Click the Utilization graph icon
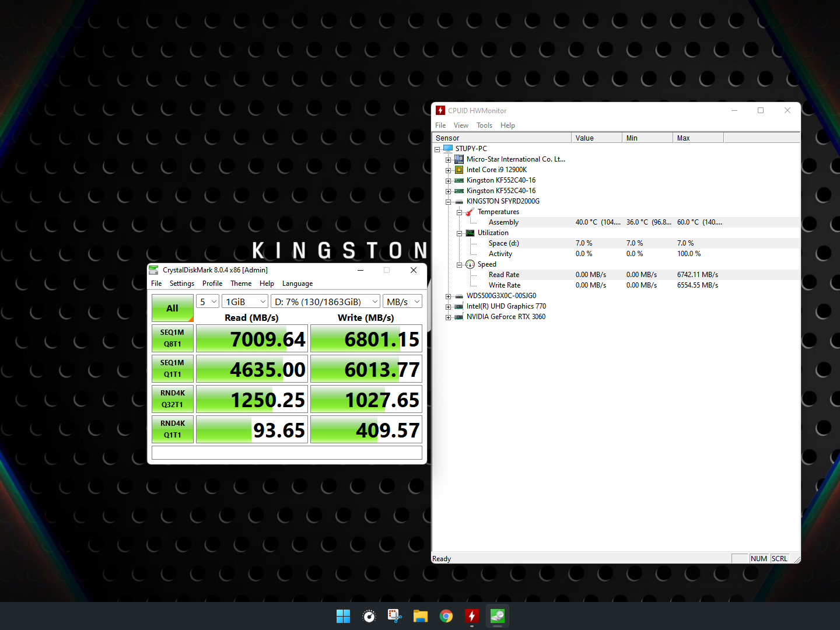Viewport: 840px width, 630px height. click(470, 233)
